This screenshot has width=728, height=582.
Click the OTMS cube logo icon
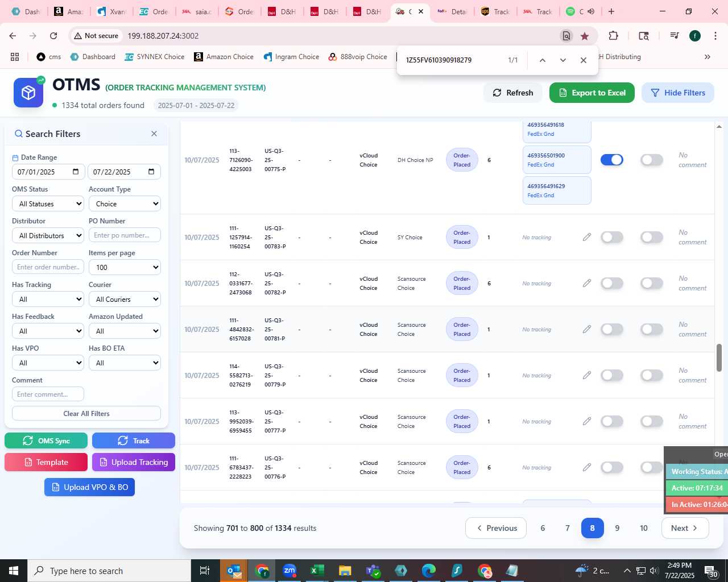click(x=28, y=93)
